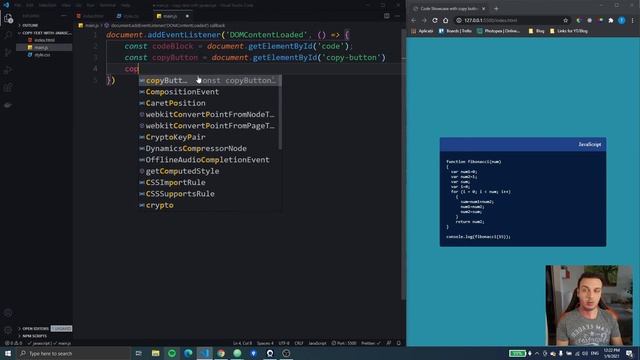Open the Accounts icon in activity bar
The height and width of the screenshot is (360, 640).
click(8, 313)
